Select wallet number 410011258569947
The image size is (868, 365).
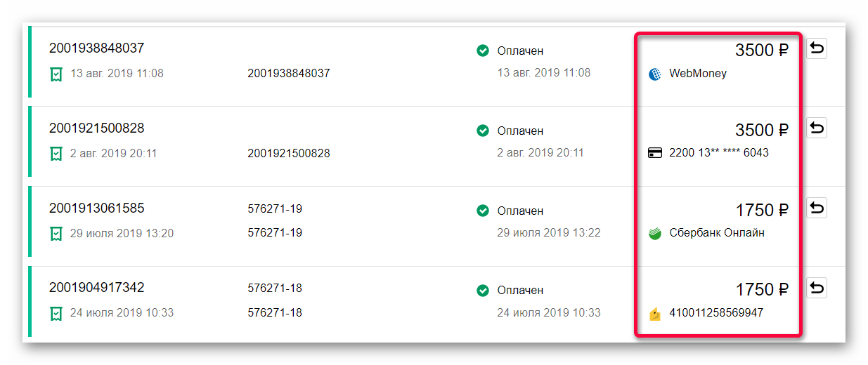coord(715,313)
